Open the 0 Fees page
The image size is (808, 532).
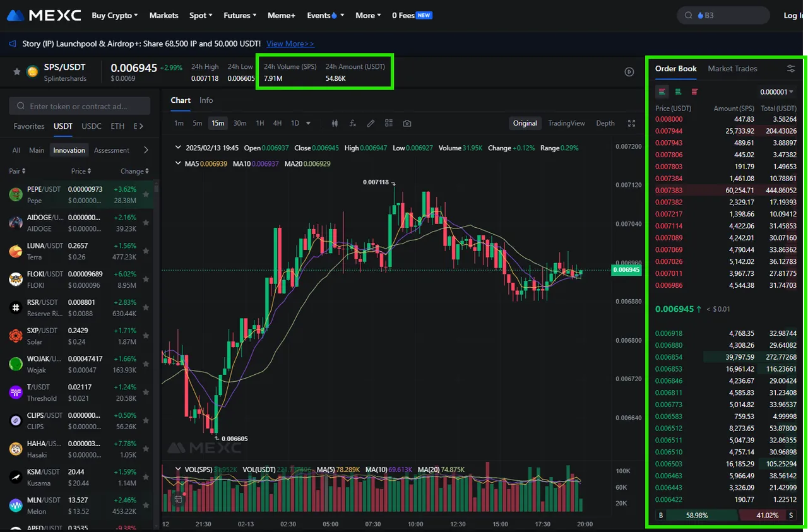[412, 15]
